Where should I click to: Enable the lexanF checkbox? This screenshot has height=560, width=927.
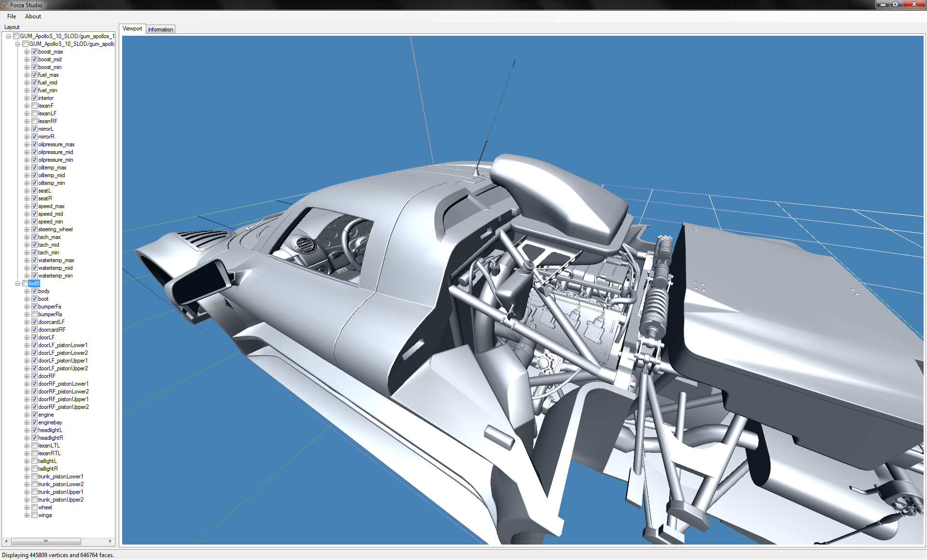click(x=34, y=106)
